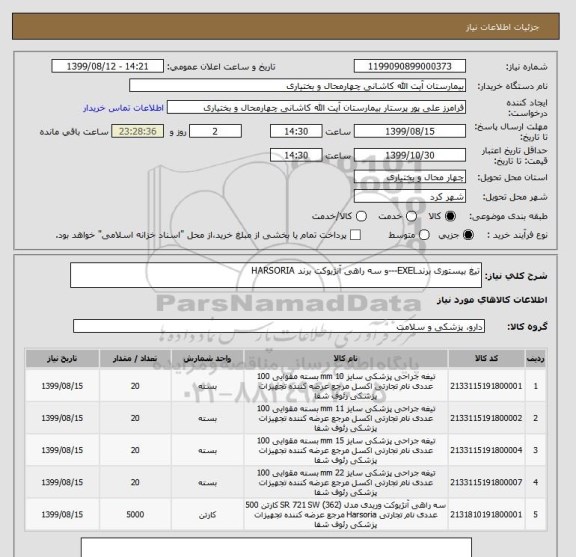Click the announcement date field 1399/08/12 - 14:21
The height and width of the screenshot is (557, 576).
tap(107, 66)
